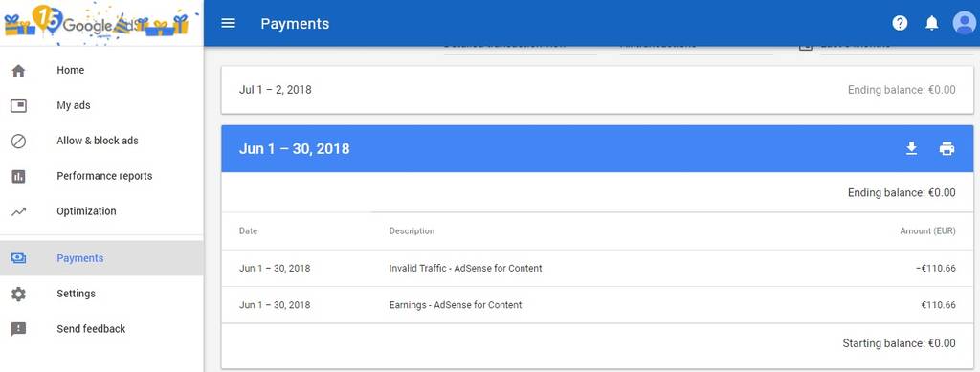
Task: Click the Allow & block ads circle icon
Action: (19, 142)
